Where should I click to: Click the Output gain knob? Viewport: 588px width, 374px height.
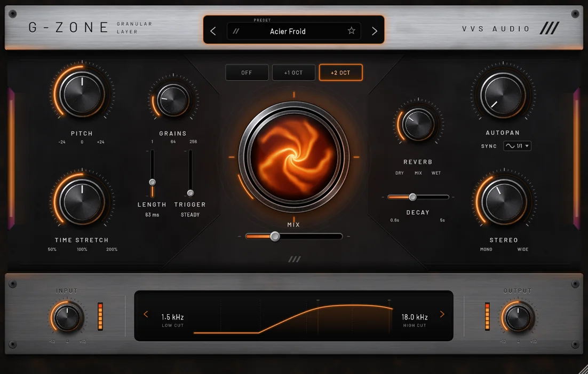(x=518, y=318)
